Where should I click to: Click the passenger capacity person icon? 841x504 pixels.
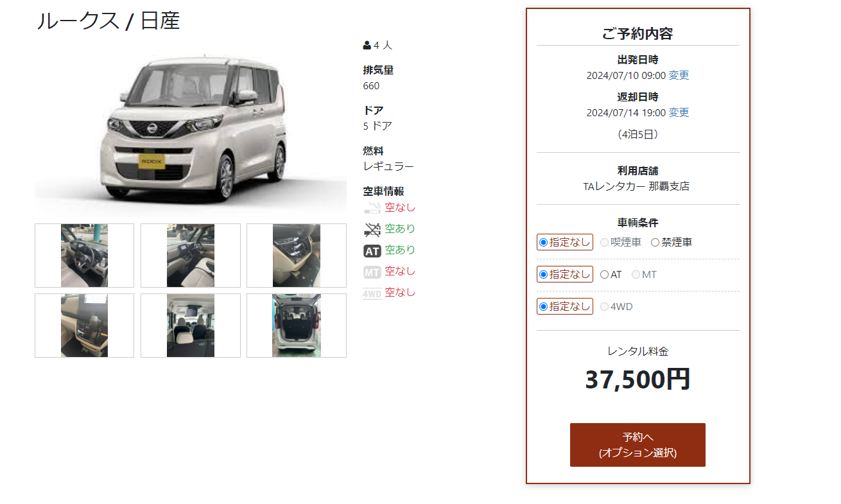click(x=367, y=46)
